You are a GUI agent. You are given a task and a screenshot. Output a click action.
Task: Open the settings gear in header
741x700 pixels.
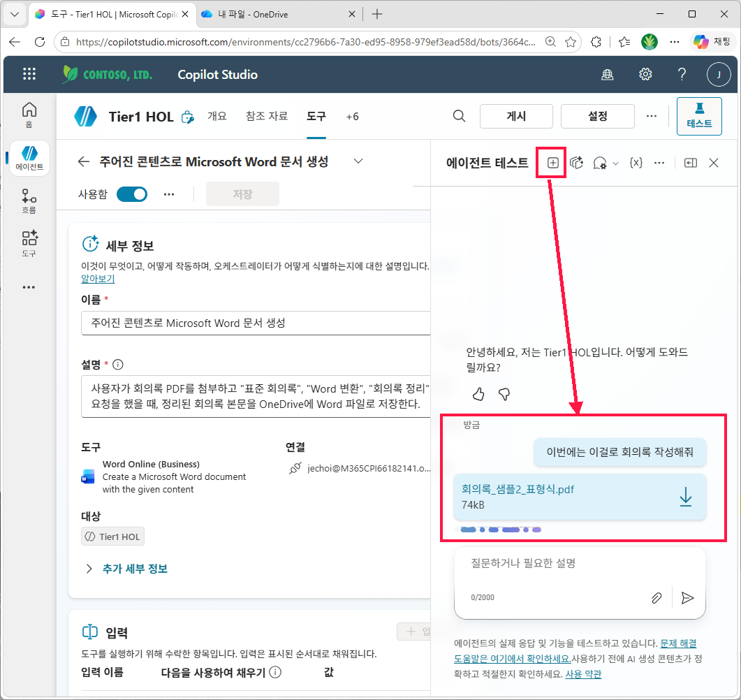(x=645, y=74)
